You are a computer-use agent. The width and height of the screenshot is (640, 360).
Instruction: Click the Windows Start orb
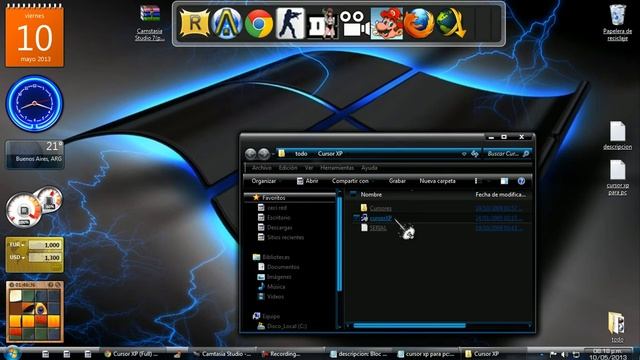coord(12,353)
